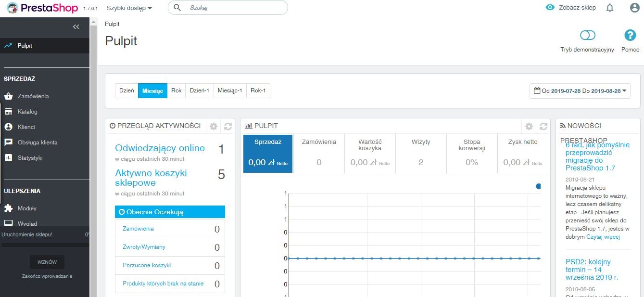Open PSD2 kolejny termin news article
The image size is (644, 297).
(x=592, y=270)
